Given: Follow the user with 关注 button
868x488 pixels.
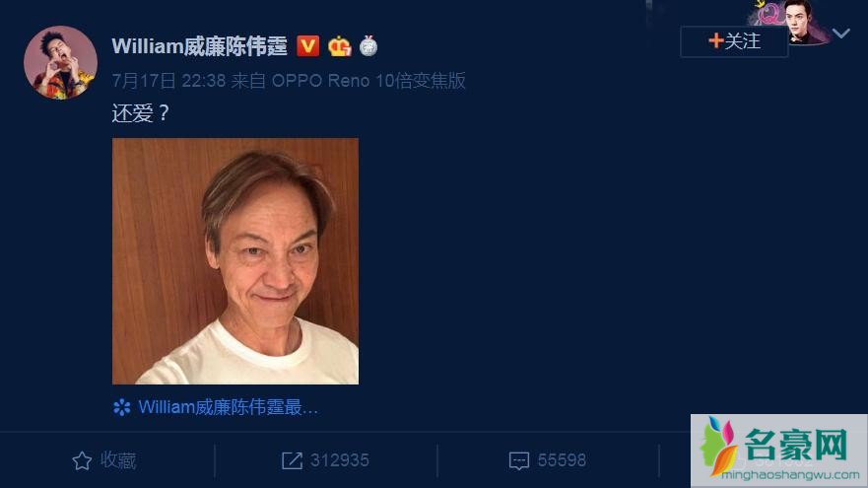Looking at the screenshot, I should tap(734, 41).
